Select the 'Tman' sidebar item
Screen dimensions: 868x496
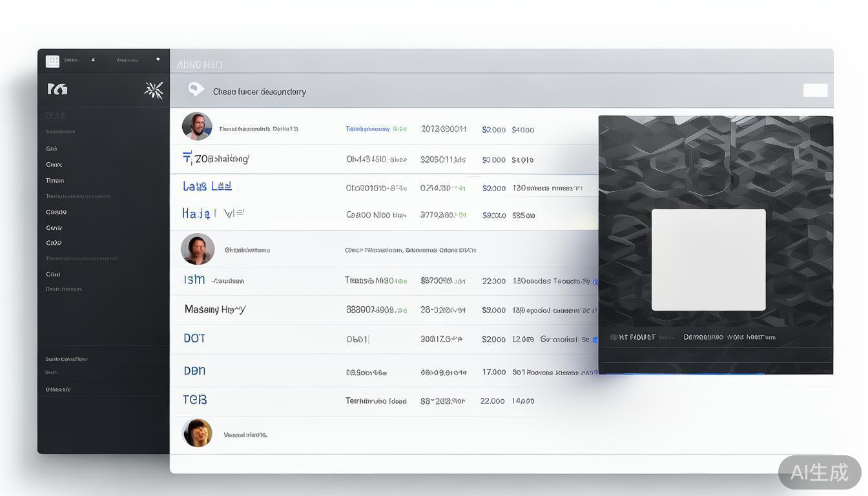[x=55, y=181]
